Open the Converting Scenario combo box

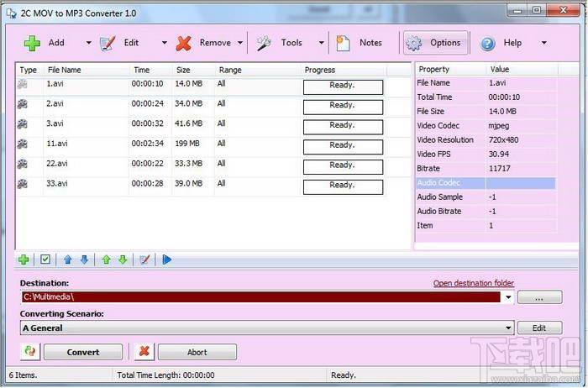click(509, 328)
